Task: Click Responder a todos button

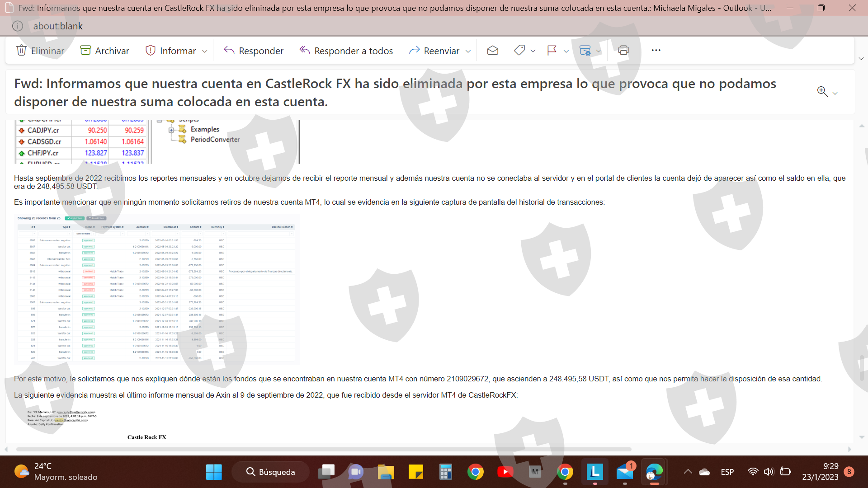Action: tap(346, 51)
